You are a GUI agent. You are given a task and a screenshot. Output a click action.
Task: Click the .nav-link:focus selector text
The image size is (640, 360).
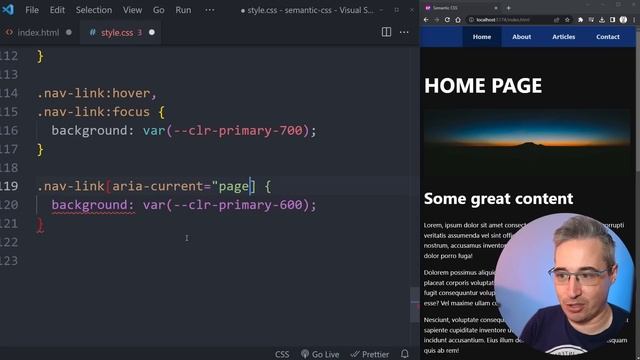(93, 112)
